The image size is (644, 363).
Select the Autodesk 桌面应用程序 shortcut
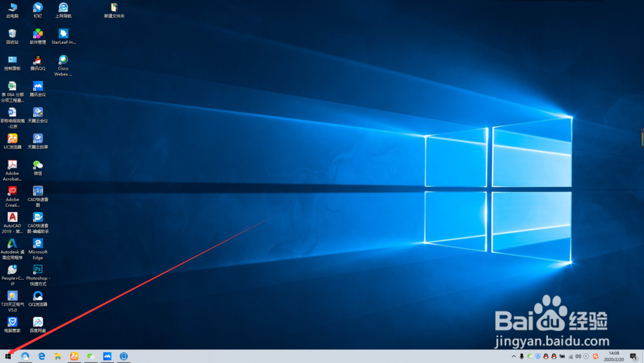[x=12, y=250]
